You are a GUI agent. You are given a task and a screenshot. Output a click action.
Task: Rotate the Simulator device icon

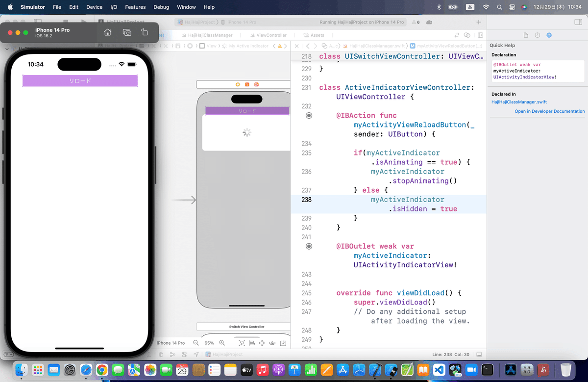tap(145, 32)
